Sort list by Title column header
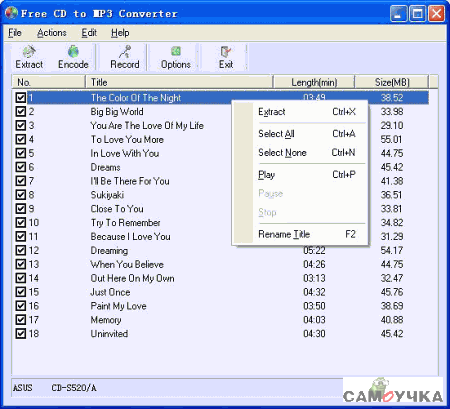The width and height of the screenshot is (450, 409). click(x=179, y=82)
